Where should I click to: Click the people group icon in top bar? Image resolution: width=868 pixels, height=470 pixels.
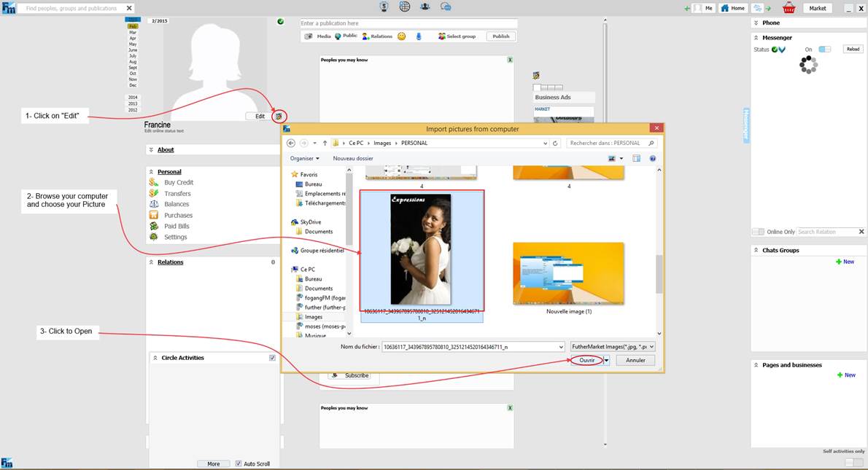[425, 7]
